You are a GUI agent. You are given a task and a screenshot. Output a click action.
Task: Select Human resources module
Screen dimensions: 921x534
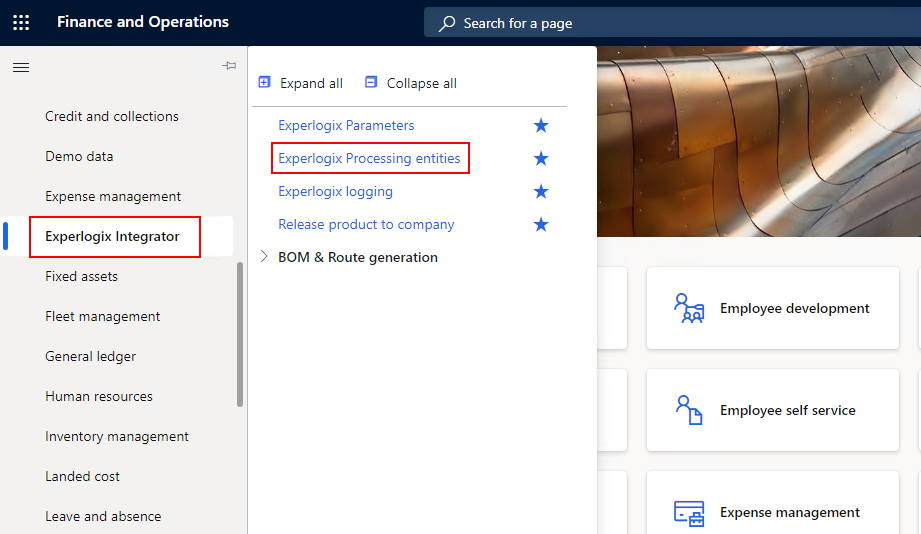tap(99, 396)
